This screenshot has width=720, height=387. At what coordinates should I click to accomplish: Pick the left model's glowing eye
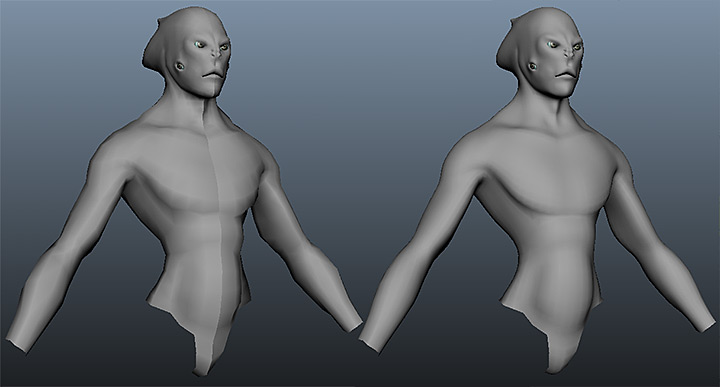[199, 45]
